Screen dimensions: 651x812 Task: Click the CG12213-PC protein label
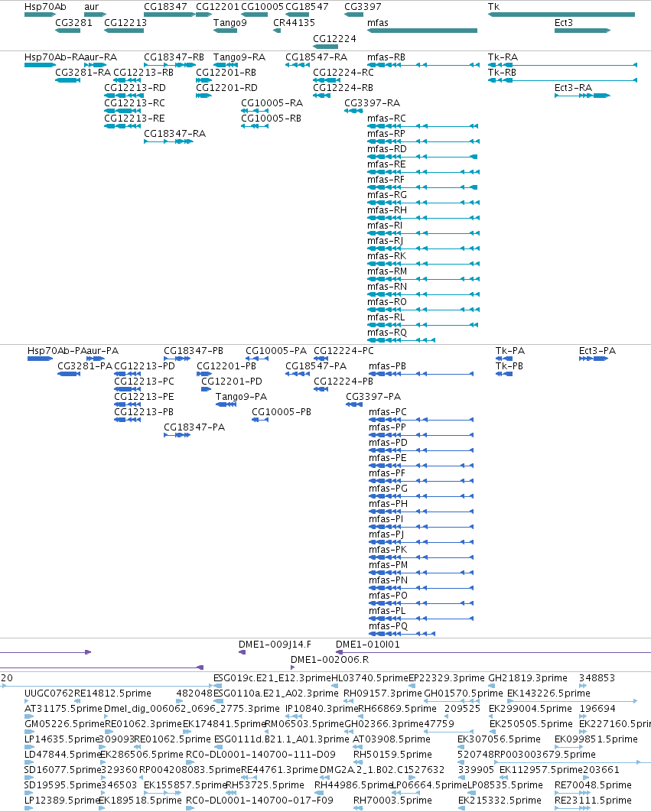[144, 381]
